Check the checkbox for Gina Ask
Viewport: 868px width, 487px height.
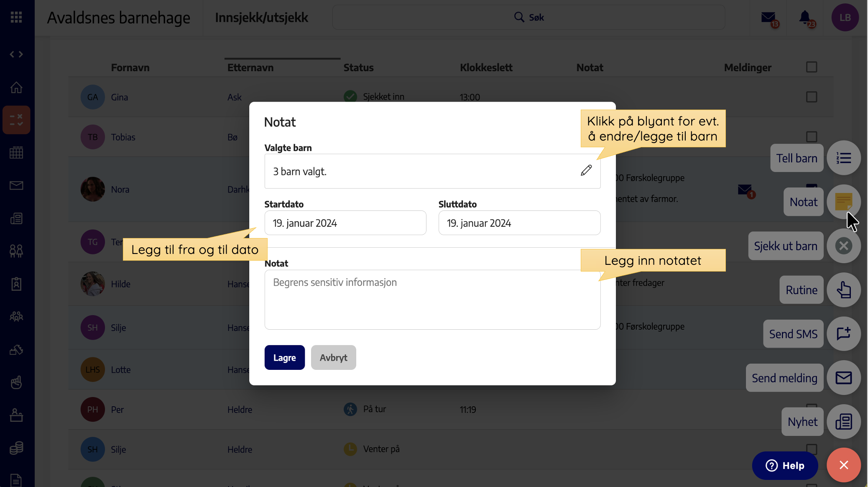812,97
